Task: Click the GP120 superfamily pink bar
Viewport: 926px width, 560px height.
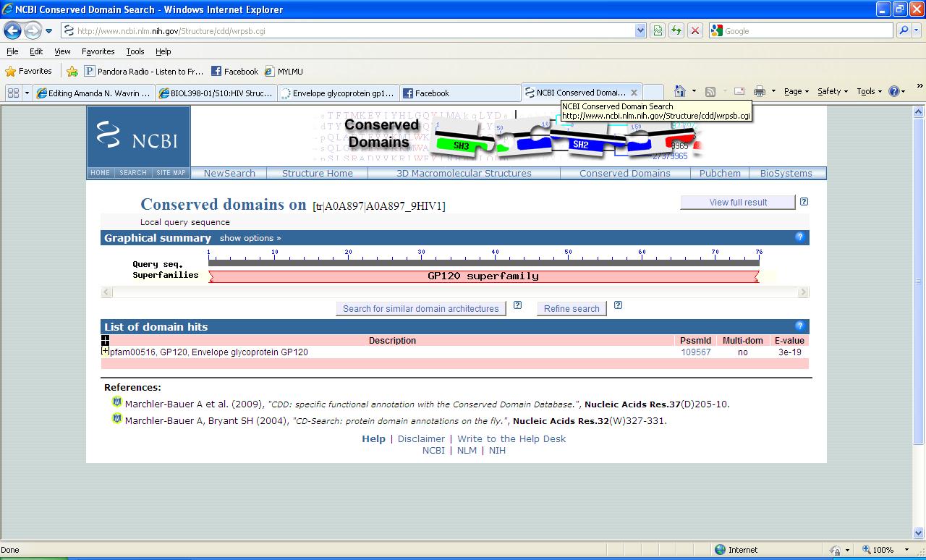Action: (483, 276)
